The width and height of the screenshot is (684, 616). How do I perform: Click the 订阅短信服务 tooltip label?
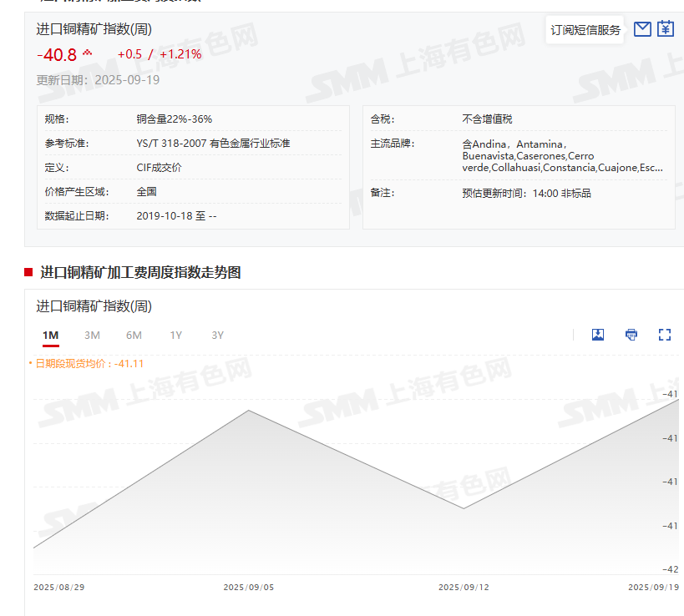(585, 30)
